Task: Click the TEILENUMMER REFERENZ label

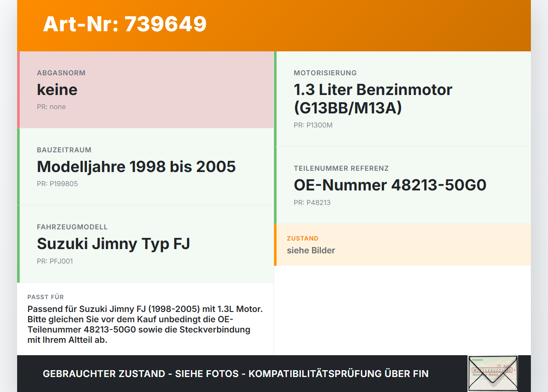Action: pyautogui.click(x=341, y=168)
